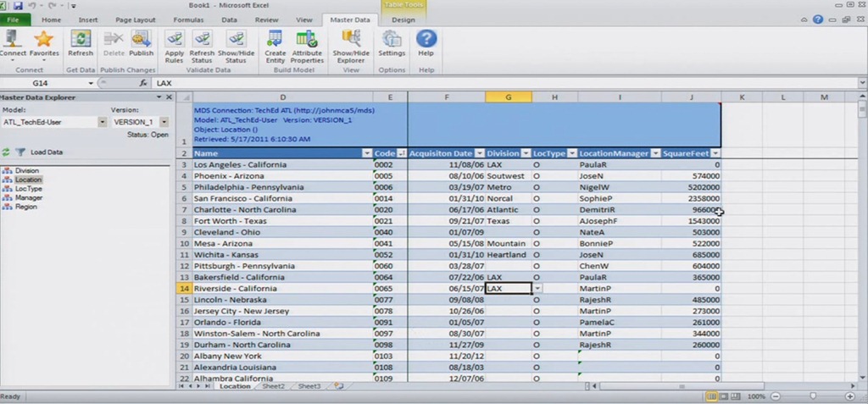This screenshot has width=868, height=404.
Task: Open the File tab
Action: coord(15,20)
